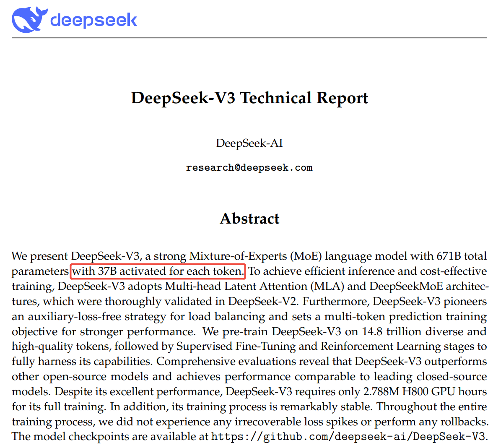Click the phrase "Comprehensive evaluations reveal"
The height and width of the screenshot is (448, 493).
pyautogui.click(x=243, y=362)
